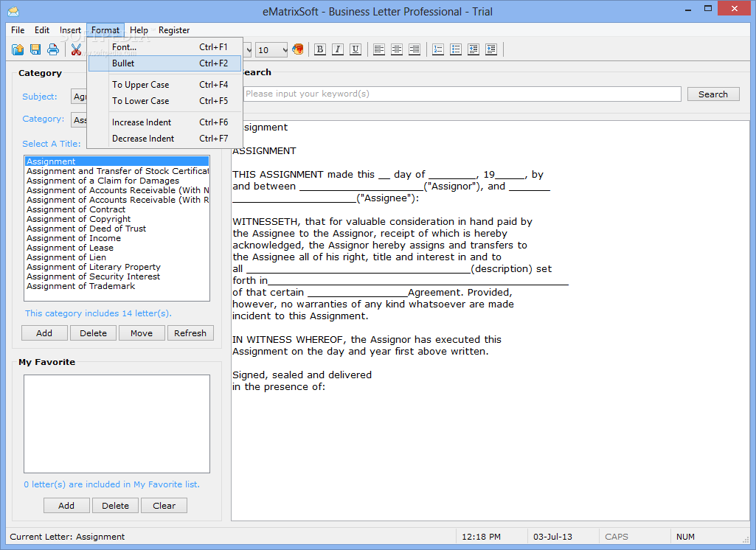Click the NUM status bar indicator
Image resolution: width=756 pixels, height=550 pixels.
[x=686, y=537]
